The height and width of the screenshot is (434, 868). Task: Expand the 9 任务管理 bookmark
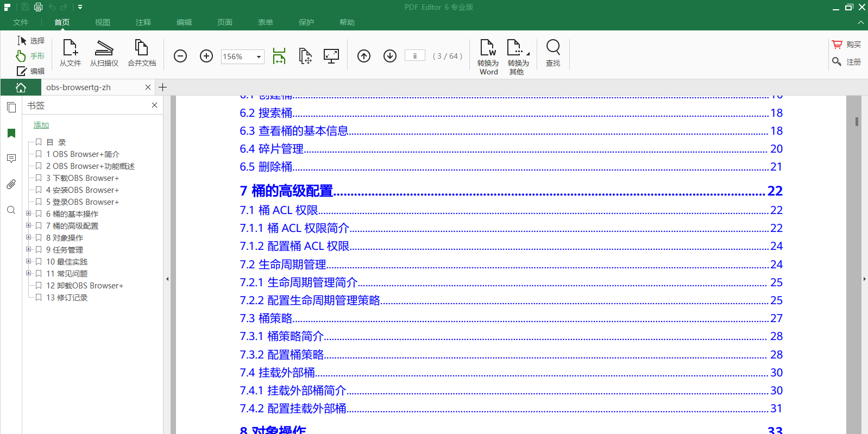point(28,249)
